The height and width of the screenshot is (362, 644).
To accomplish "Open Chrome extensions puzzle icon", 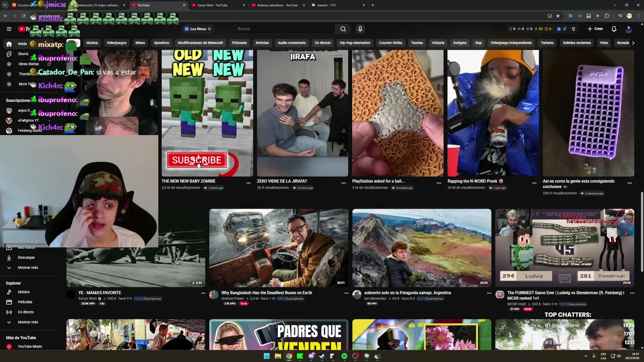I will (x=607, y=16).
